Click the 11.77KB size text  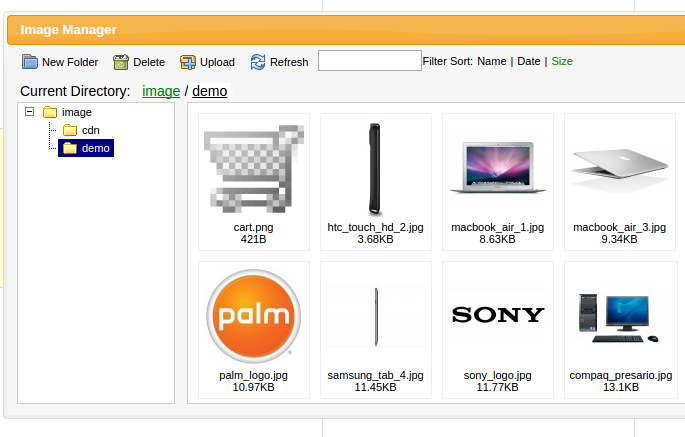click(497, 387)
